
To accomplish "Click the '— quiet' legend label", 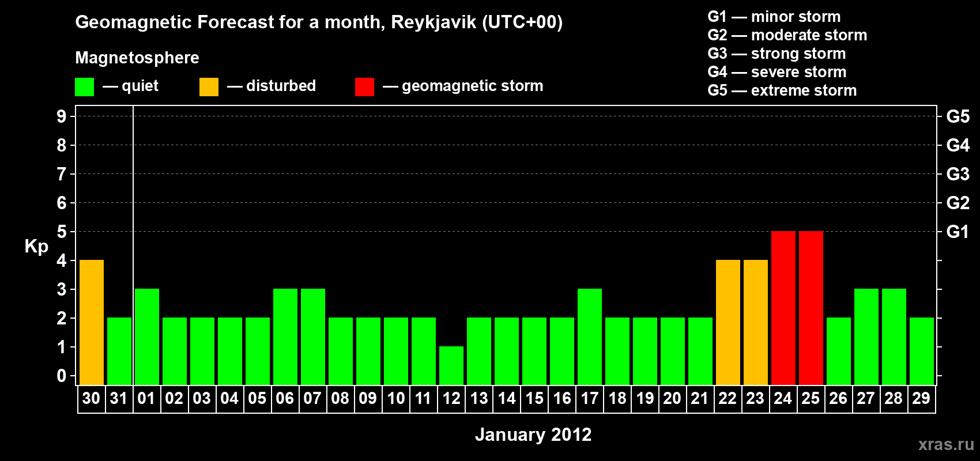I will 130,86.
